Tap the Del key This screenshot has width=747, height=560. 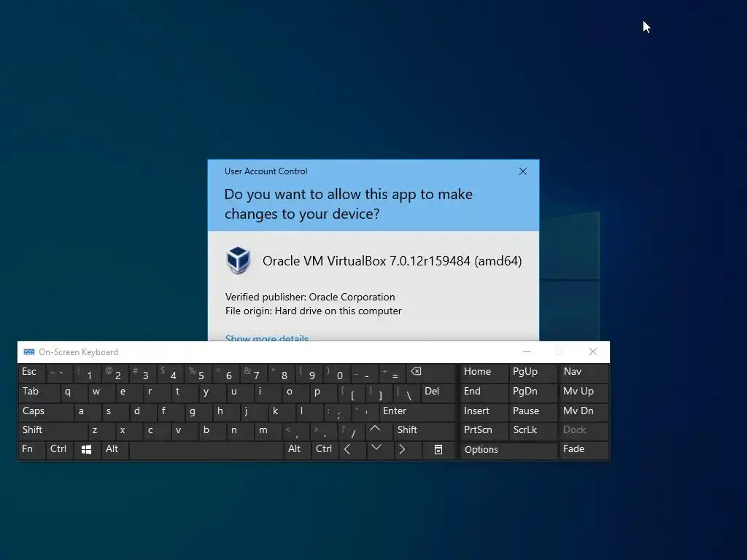(x=438, y=392)
